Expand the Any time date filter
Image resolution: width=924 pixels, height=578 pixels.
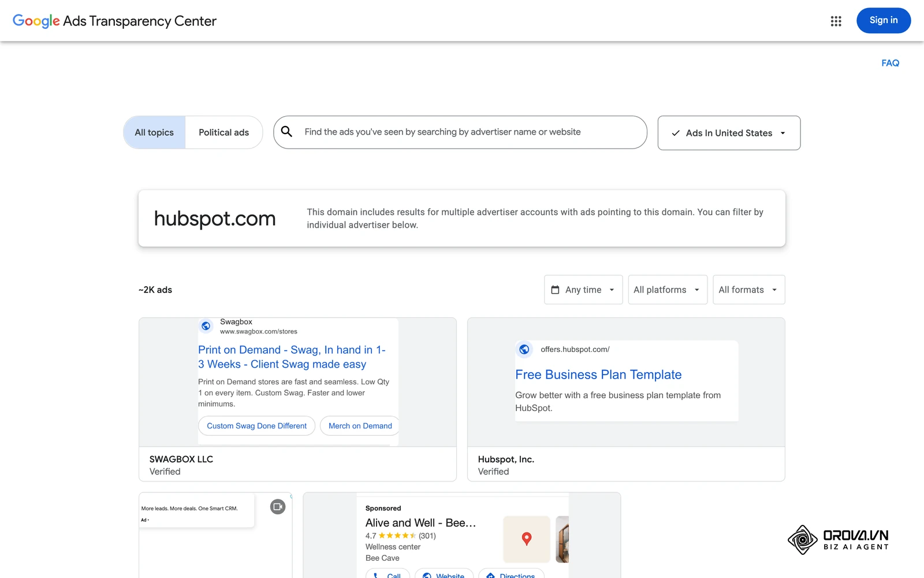pyautogui.click(x=583, y=290)
